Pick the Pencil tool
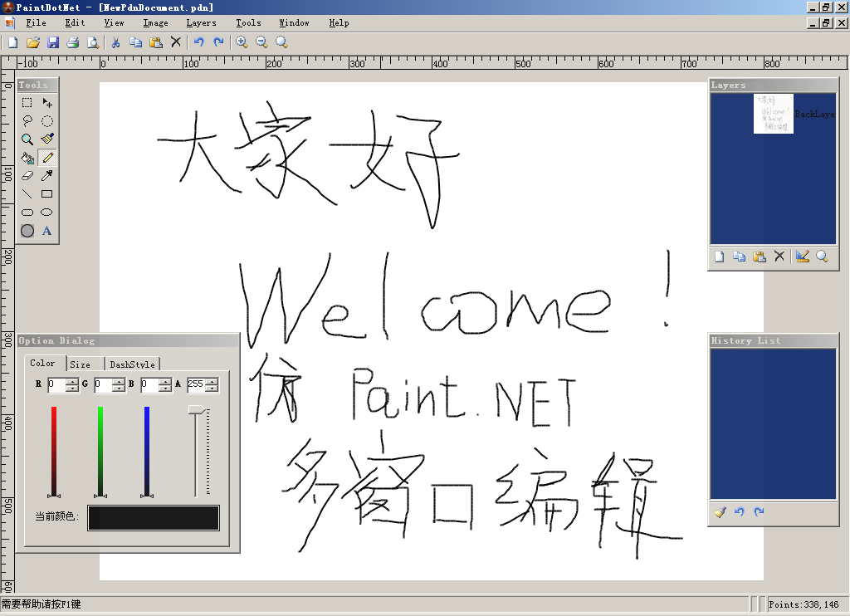Viewport: 850px width, 616px height. point(47,158)
